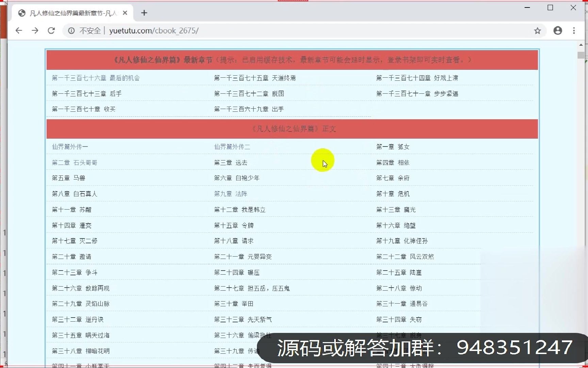Open 第一千三百七十五章 天道终焉
The width and height of the screenshot is (588, 368).
[x=255, y=78]
